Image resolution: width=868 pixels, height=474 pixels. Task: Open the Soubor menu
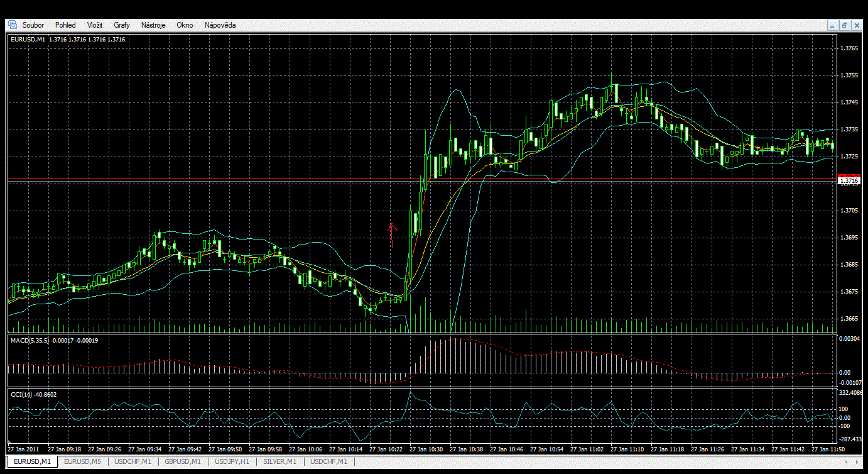coord(33,25)
